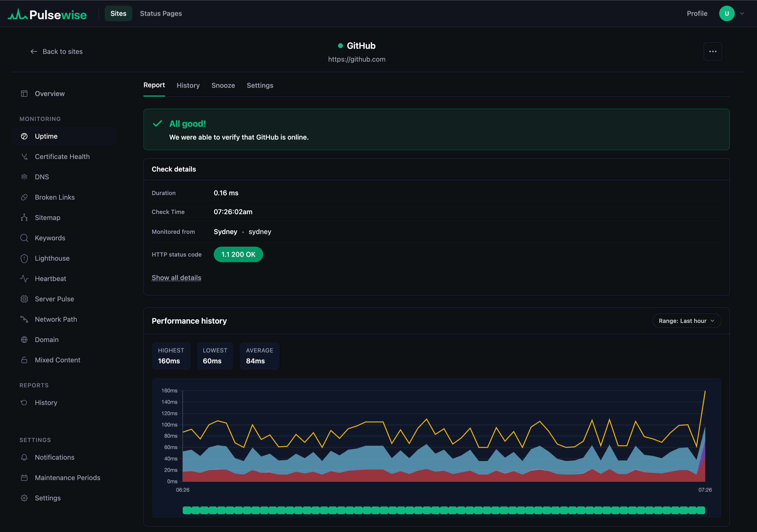Click the Sites nav button

[x=118, y=14]
